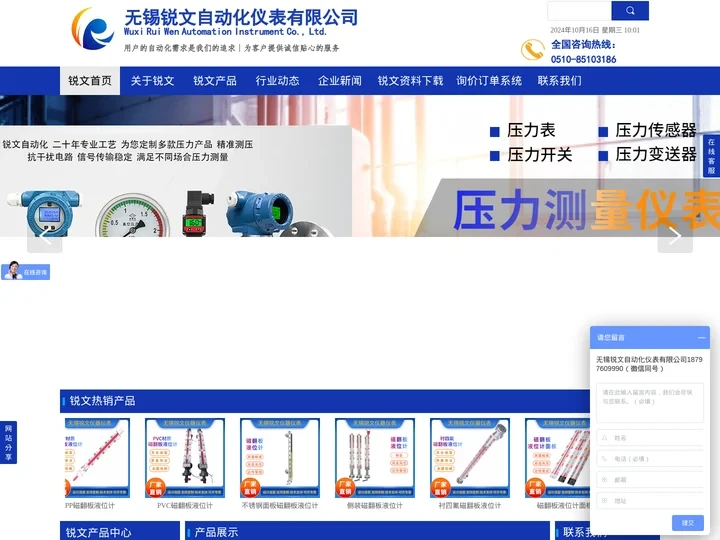The image size is (720, 540).
Task: Open the 在线客服 side tab
Action: point(711,156)
